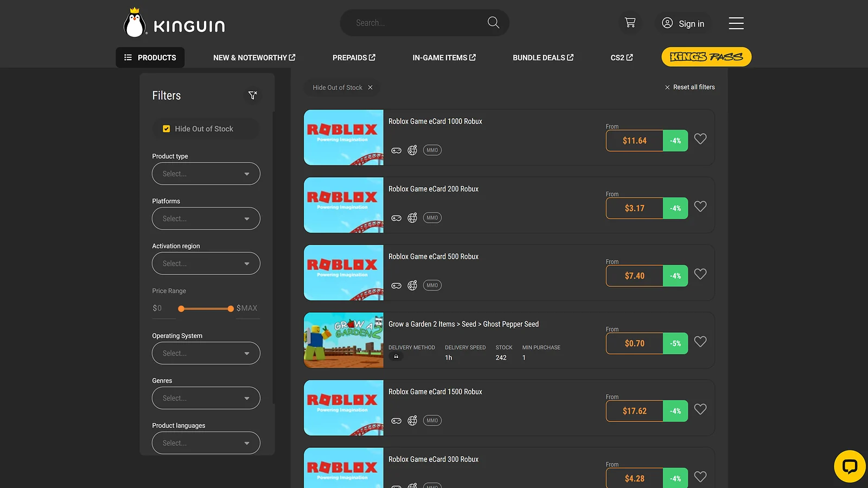The image size is (868, 488).
Task: Click $7.40 price on 500 Robux
Action: tap(635, 276)
